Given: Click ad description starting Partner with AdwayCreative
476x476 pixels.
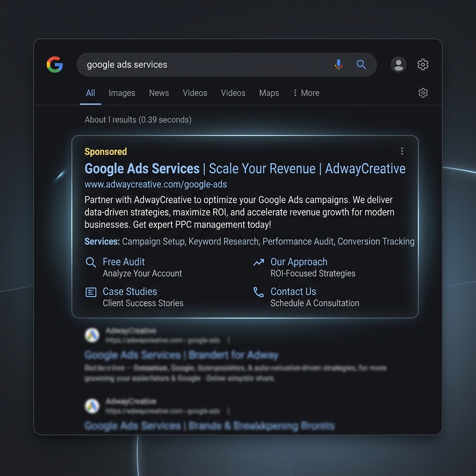Looking at the screenshot, I should point(239,212).
